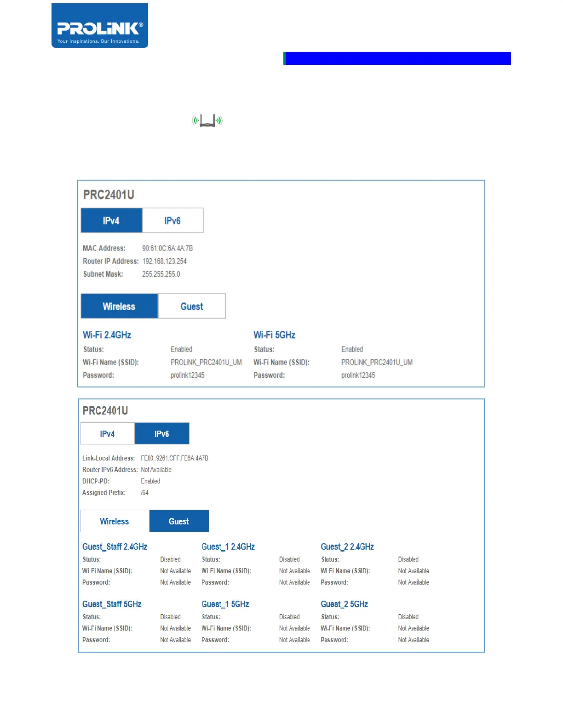Click the Subnet Mask label
This screenshot has height=728, width=563.
(x=103, y=274)
